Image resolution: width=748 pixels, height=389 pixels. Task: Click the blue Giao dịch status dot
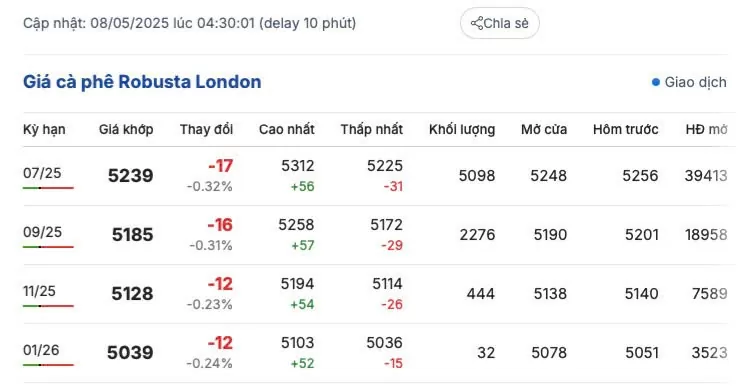click(x=656, y=83)
